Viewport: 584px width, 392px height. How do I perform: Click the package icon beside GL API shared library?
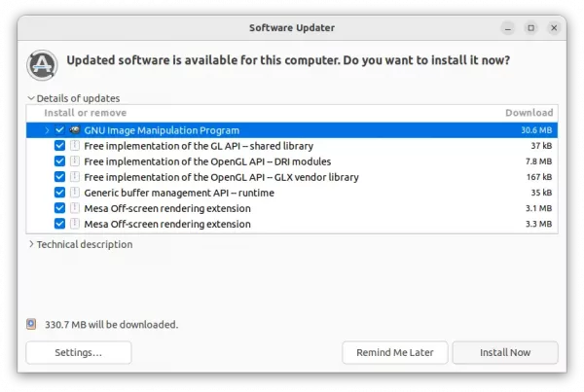tap(75, 146)
